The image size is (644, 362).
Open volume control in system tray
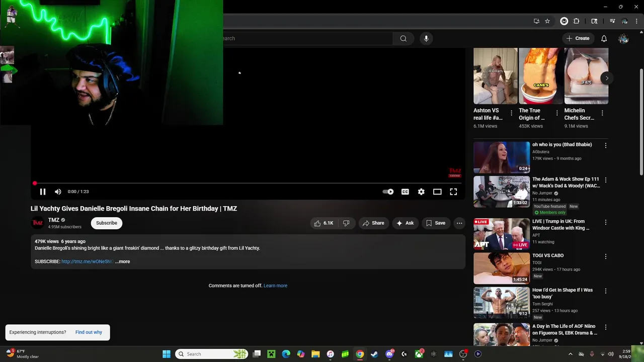coord(612,354)
